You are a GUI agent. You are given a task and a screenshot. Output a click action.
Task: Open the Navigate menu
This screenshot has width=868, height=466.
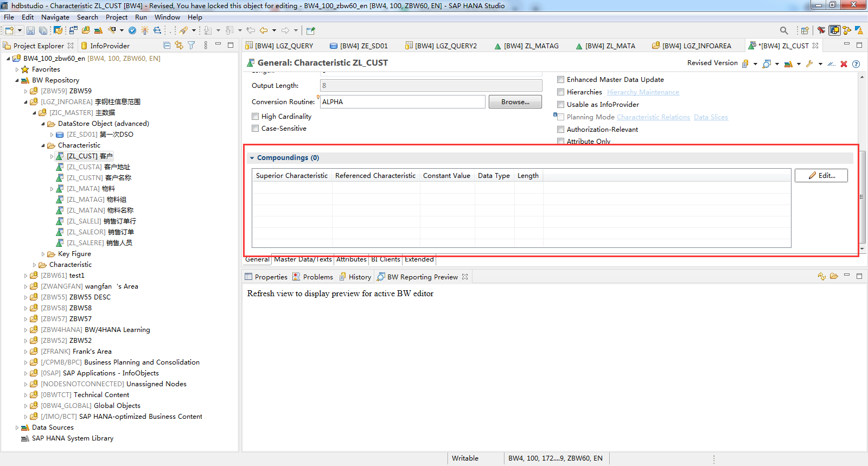[x=55, y=17]
